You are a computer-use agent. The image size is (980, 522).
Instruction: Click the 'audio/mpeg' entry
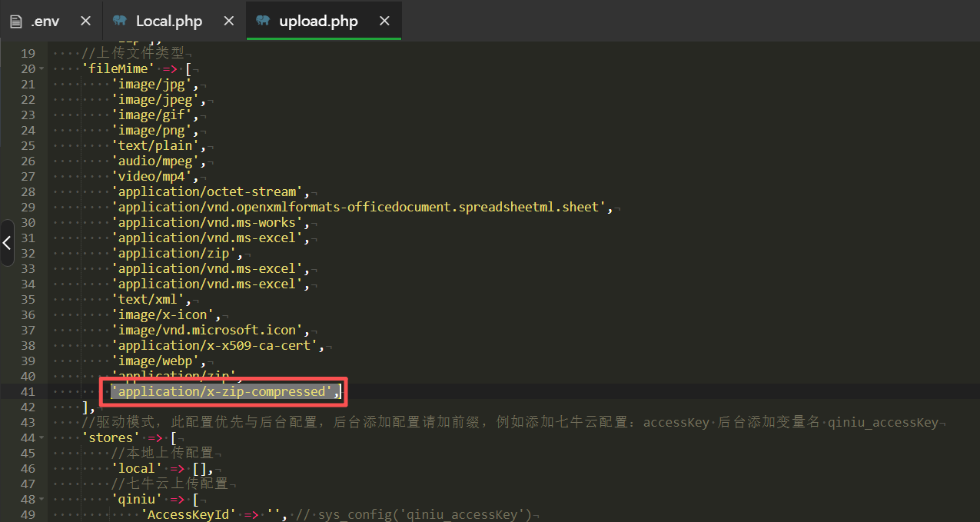(158, 161)
